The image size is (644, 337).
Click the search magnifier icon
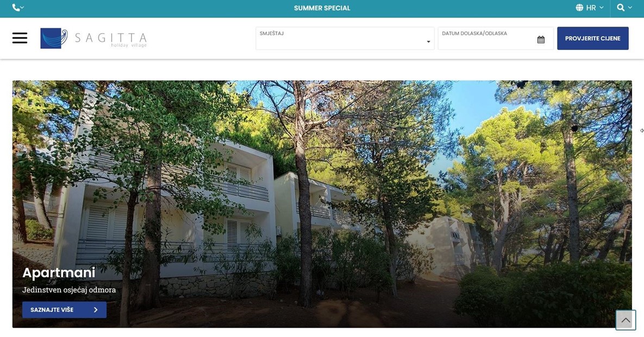(x=621, y=8)
